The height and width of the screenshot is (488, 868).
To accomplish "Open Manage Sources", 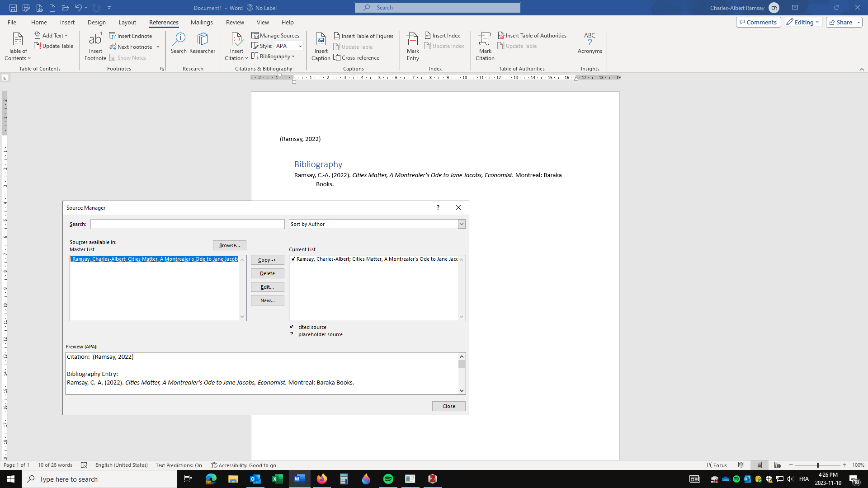I will 275,35.
